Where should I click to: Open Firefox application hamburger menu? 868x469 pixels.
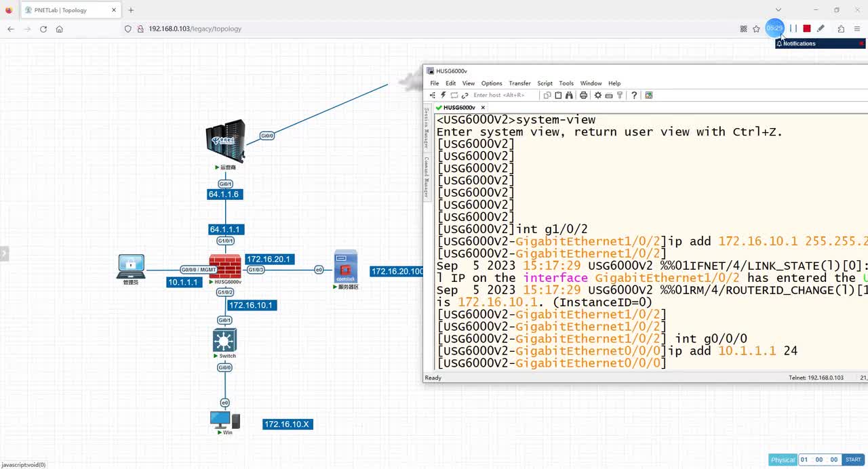tap(858, 28)
